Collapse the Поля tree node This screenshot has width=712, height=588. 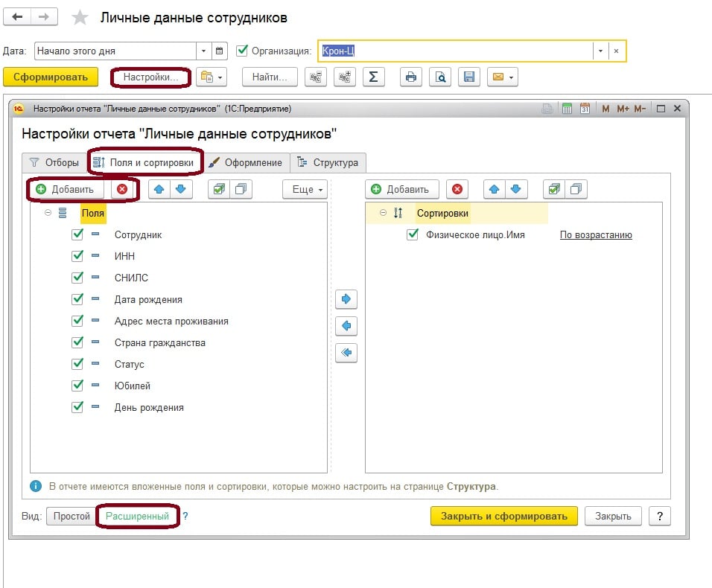pyautogui.click(x=48, y=213)
